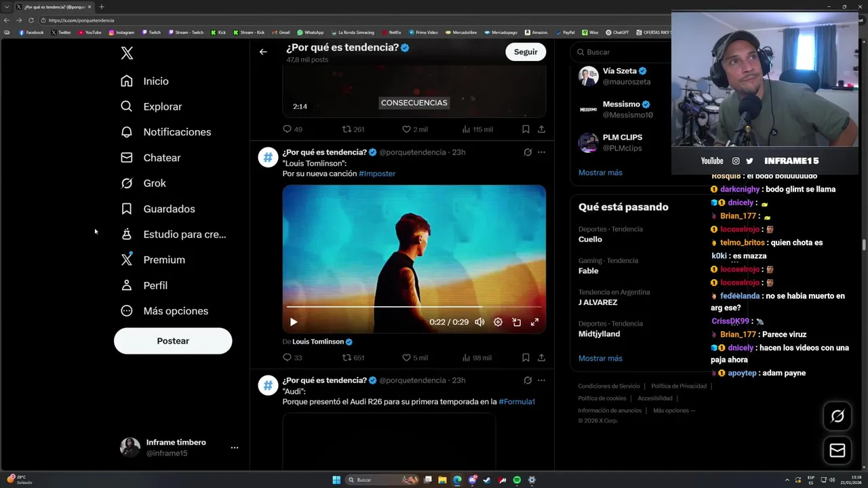Image resolution: width=868 pixels, height=488 pixels.
Task: Share the Louis Tomlinson post
Action: (541, 358)
